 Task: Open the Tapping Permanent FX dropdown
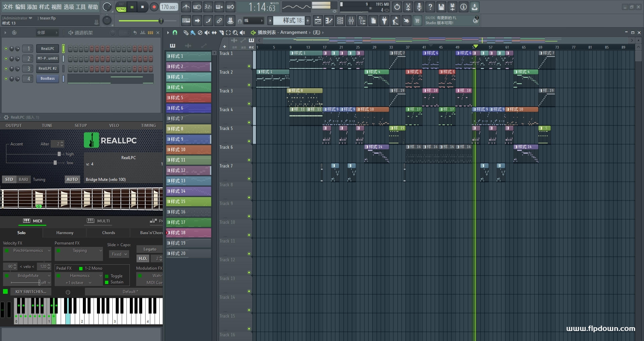click(x=79, y=251)
